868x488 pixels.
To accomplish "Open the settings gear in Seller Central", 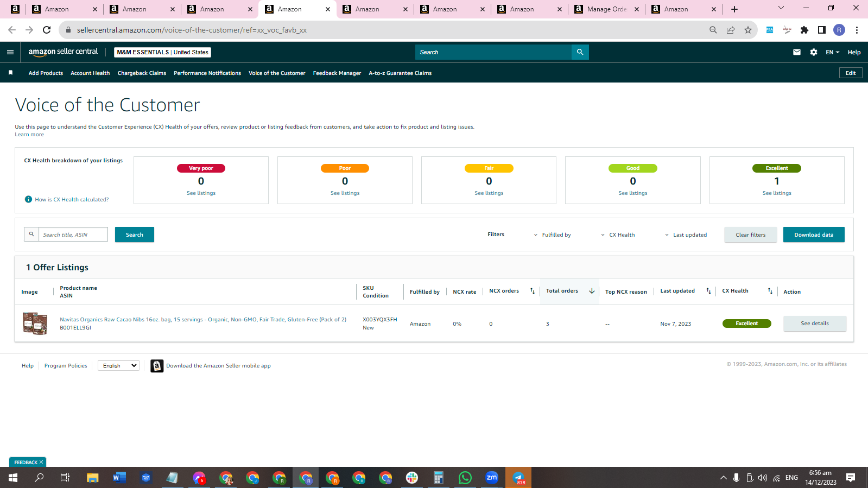I will 814,52.
